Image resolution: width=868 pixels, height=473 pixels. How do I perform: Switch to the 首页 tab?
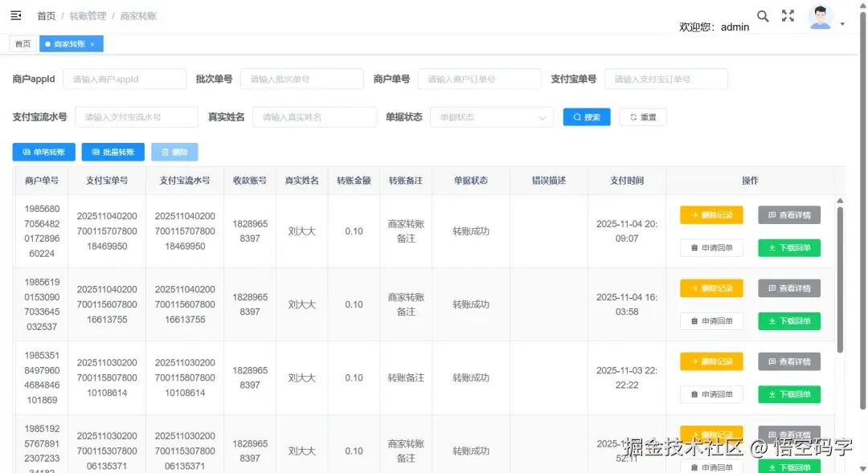pyautogui.click(x=23, y=44)
